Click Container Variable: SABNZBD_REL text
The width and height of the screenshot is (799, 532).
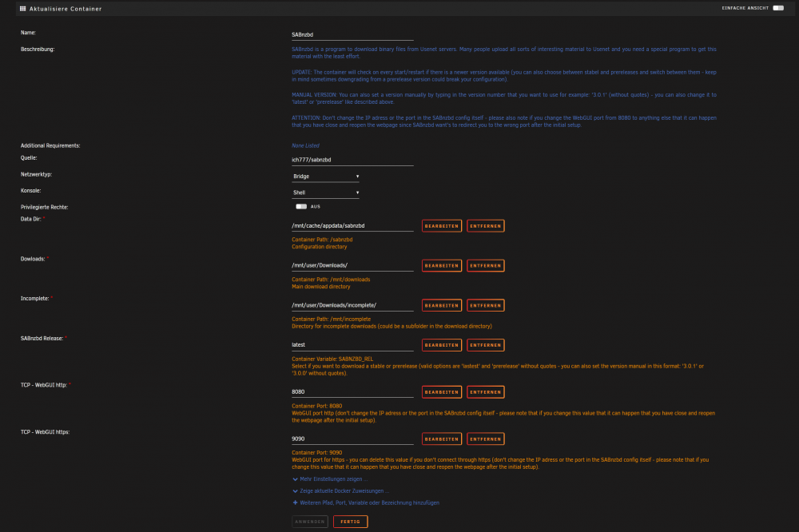coord(332,359)
